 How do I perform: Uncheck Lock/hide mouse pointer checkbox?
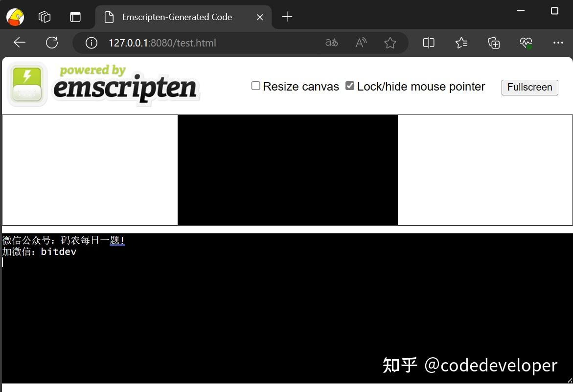(x=350, y=86)
